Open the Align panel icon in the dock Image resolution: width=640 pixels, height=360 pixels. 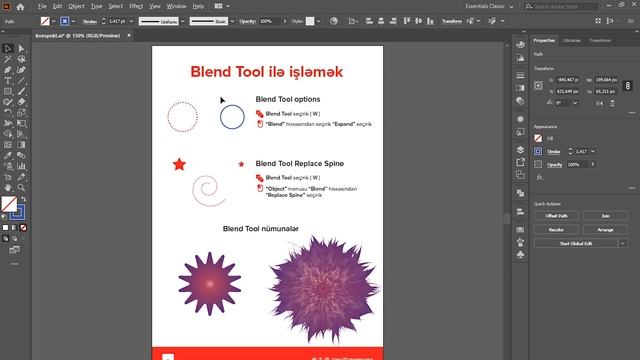tap(520, 211)
